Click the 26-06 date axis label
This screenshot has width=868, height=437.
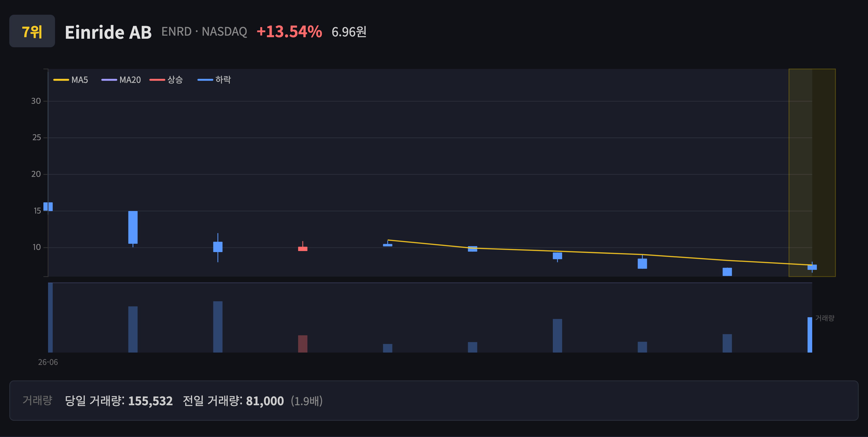point(48,362)
